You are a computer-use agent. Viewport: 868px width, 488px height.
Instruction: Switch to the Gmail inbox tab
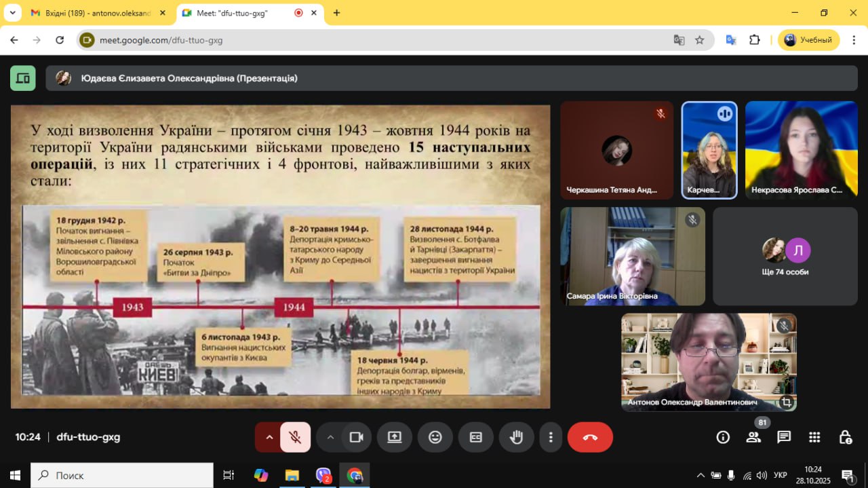point(98,13)
